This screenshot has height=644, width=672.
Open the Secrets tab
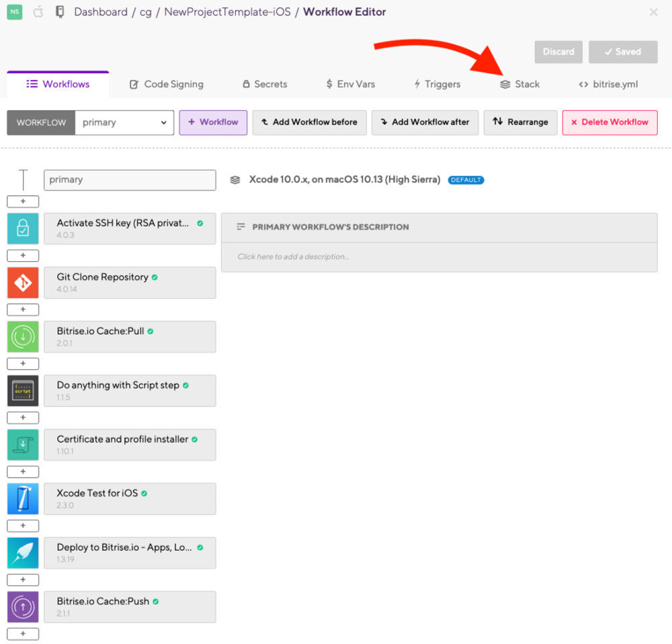(x=265, y=85)
